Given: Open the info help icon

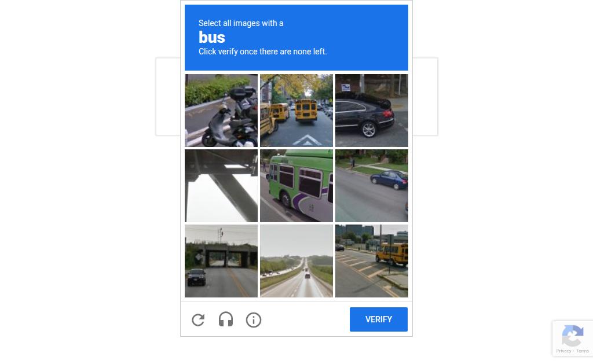Looking at the screenshot, I should click(x=254, y=320).
